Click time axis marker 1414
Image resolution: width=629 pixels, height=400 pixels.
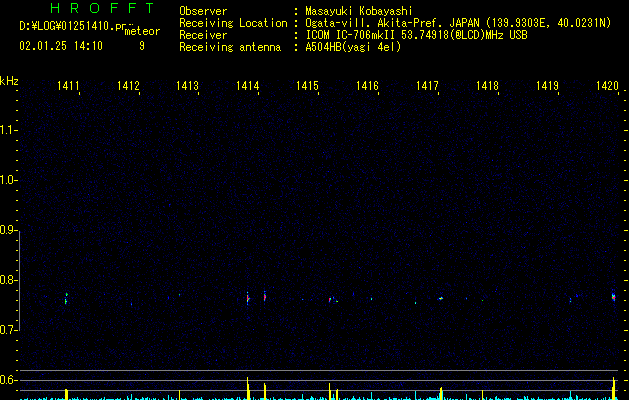(x=248, y=86)
